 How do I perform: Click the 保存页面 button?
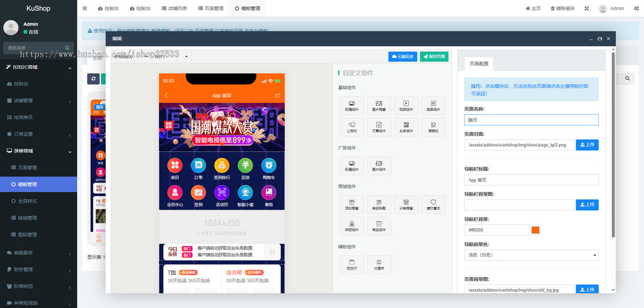tap(434, 56)
